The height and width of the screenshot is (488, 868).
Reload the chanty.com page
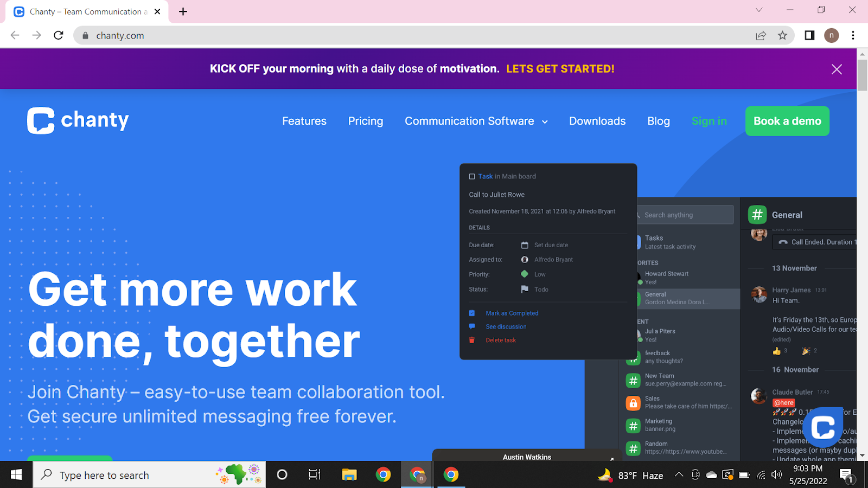(x=59, y=35)
